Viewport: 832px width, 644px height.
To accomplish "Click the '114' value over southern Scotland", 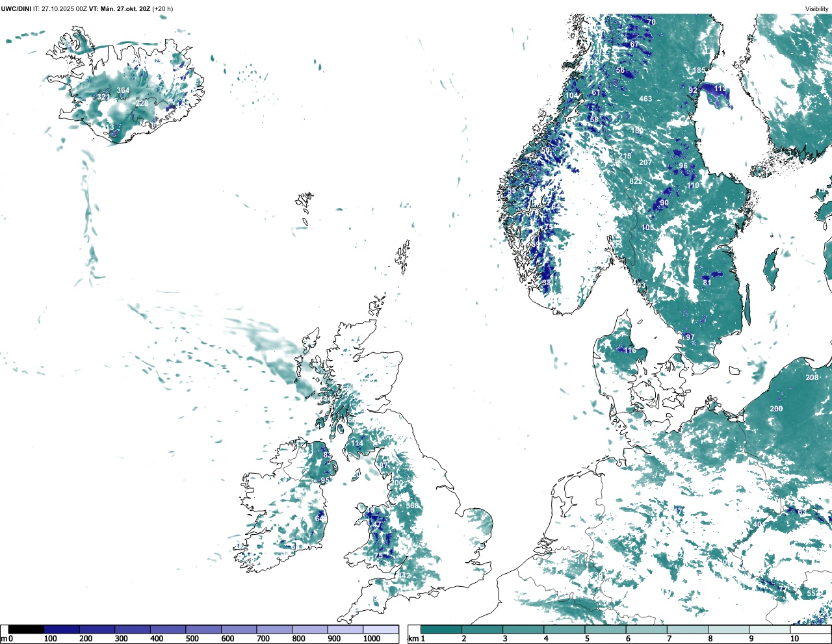I will point(357,444).
